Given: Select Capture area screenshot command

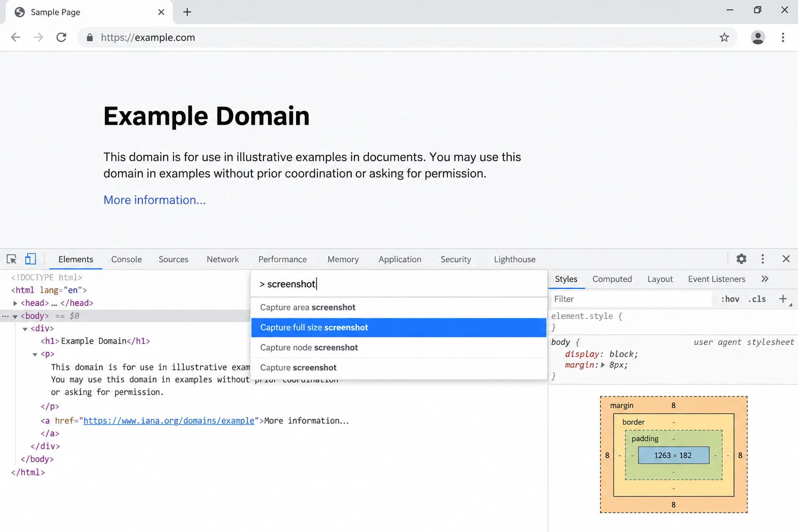Looking at the screenshot, I should coord(398,308).
